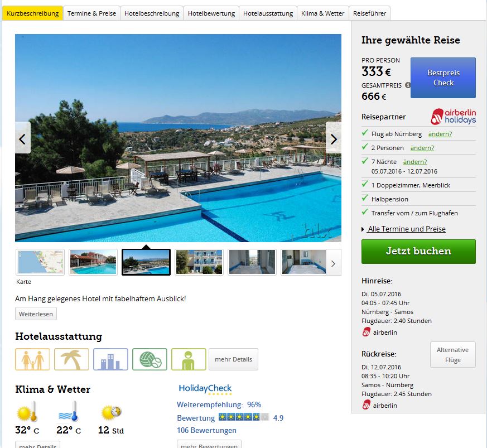Viewport: 487px width, 448px height.
Task: Click the city buildings amenity icon
Action: 110,359
